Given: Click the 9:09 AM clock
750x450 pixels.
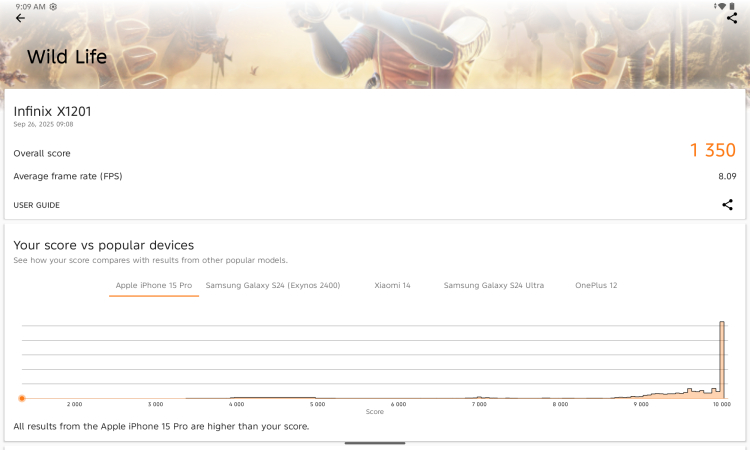Looking at the screenshot, I should pos(30,7).
